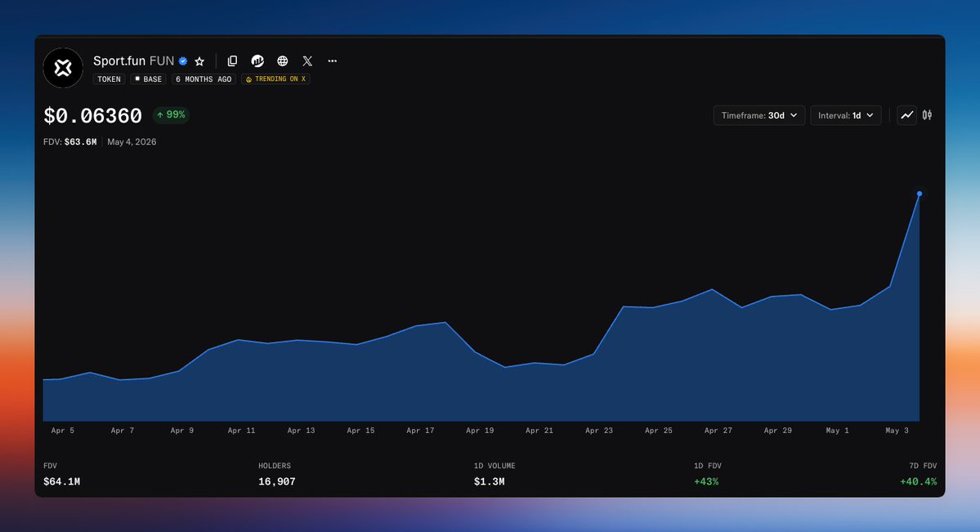Click the 1D volume $1.3M value

click(x=490, y=482)
